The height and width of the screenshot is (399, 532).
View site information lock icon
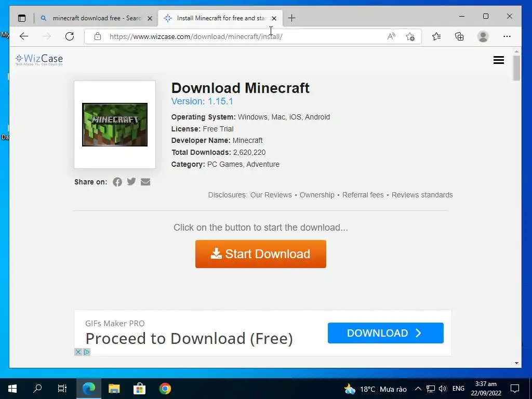pos(98,36)
